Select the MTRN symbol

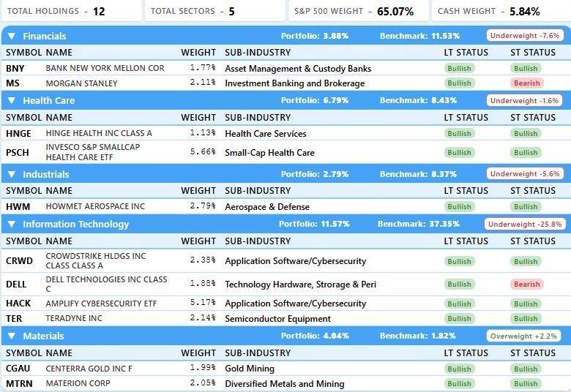pyautogui.click(x=19, y=384)
